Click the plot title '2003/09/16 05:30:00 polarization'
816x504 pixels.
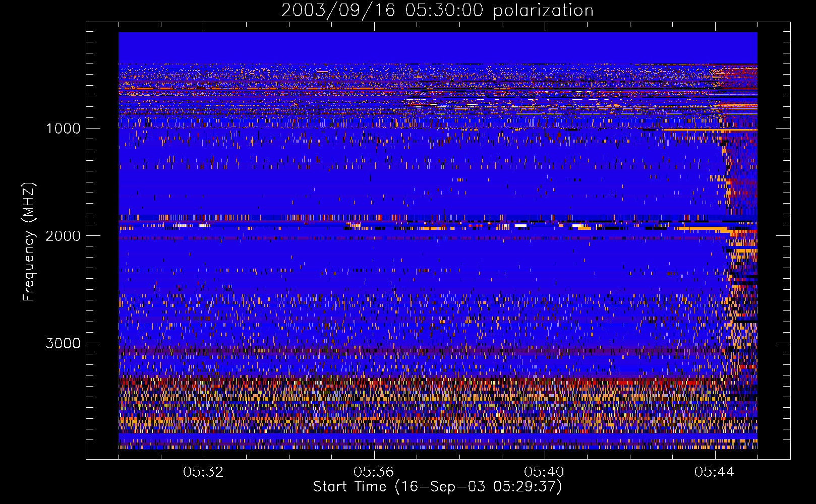click(x=437, y=10)
